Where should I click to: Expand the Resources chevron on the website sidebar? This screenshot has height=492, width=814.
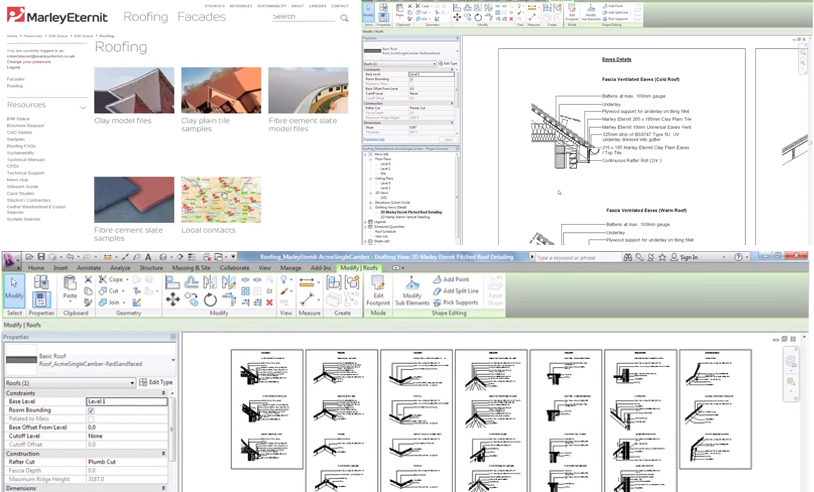83,107
